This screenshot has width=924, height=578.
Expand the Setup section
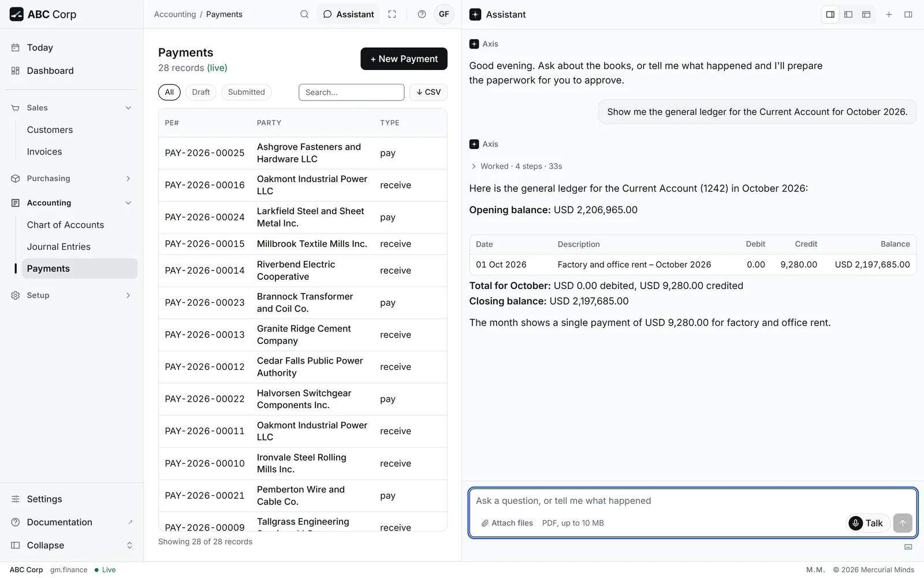pos(72,295)
